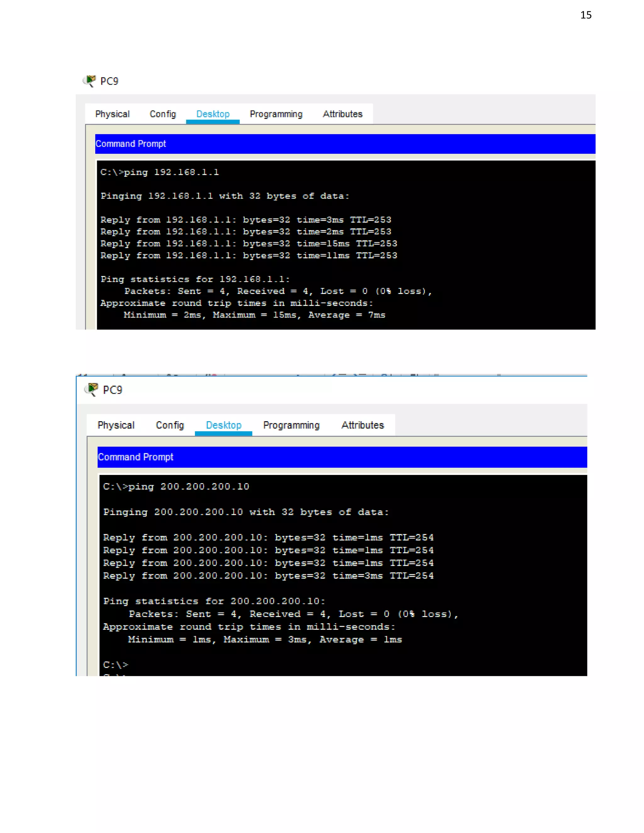The height and width of the screenshot is (833, 644).
Task: Switch to Config tab in the 192.168.1.1 ping window
Action: [163, 114]
